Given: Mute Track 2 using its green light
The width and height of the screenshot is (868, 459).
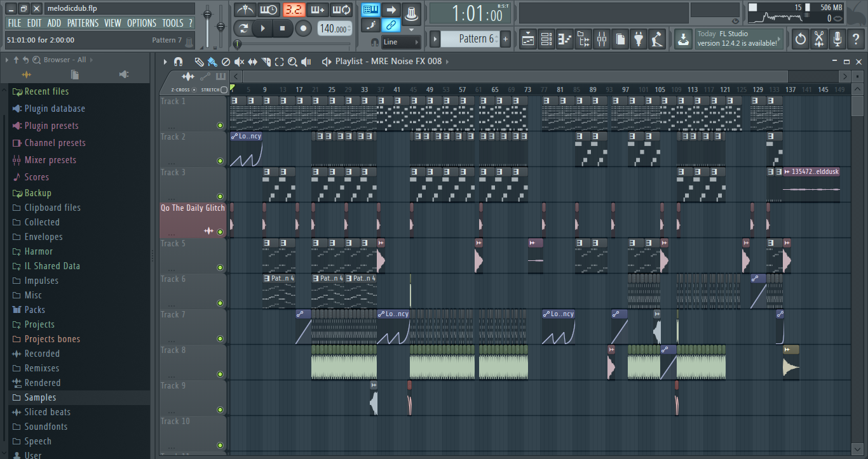Looking at the screenshot, I should [220, 161].
